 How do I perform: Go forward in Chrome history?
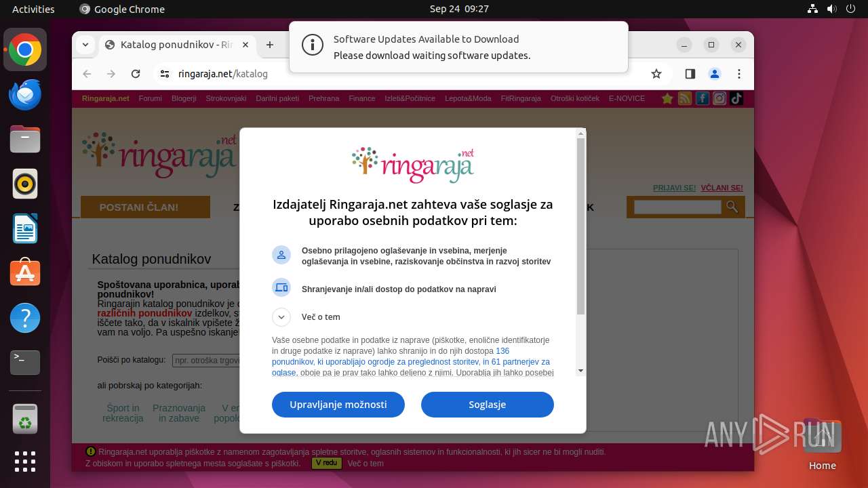[x=111, y=74]
